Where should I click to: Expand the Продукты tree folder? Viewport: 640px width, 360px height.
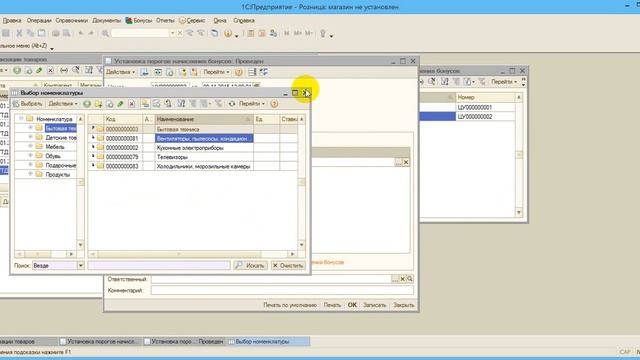(30, 174)
